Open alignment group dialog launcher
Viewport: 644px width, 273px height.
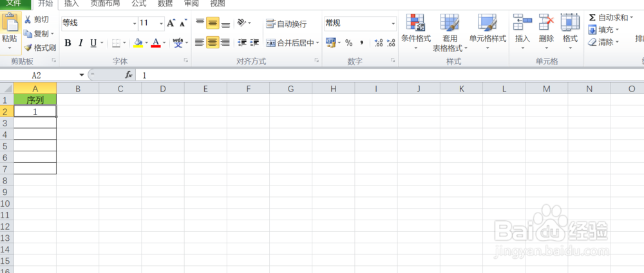317,61
